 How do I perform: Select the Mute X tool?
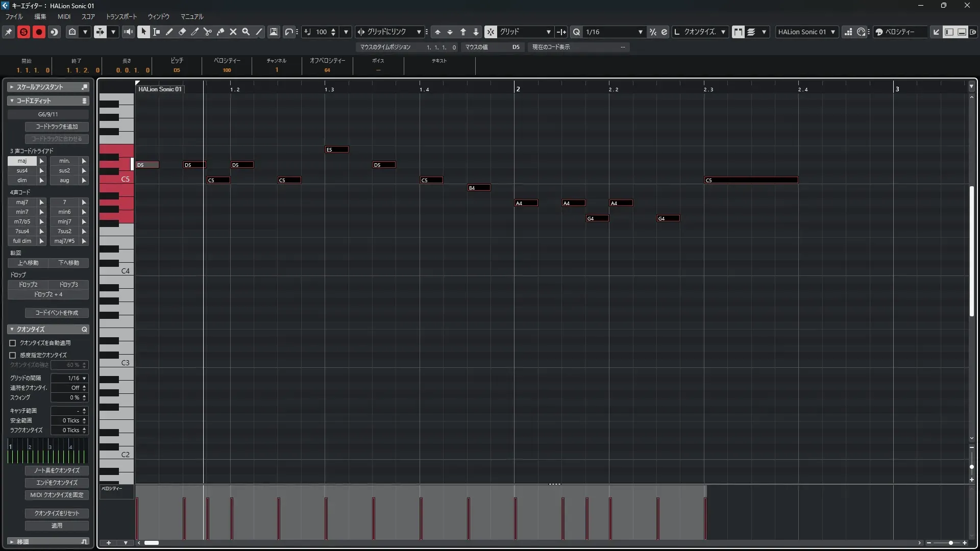233,32
